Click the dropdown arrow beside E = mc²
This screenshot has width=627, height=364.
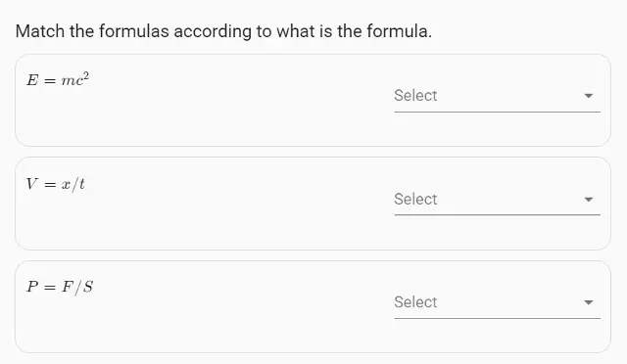click(588, 96)
